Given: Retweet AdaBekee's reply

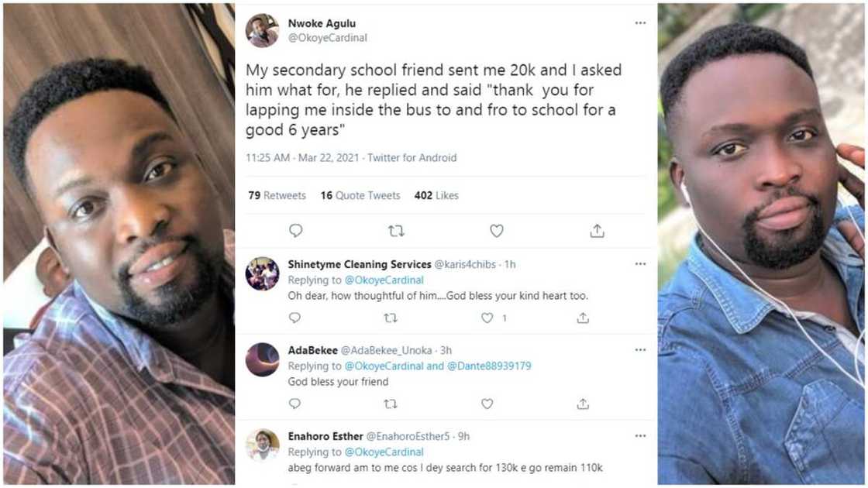Looking at the screenshot, I should coord(391,404).
